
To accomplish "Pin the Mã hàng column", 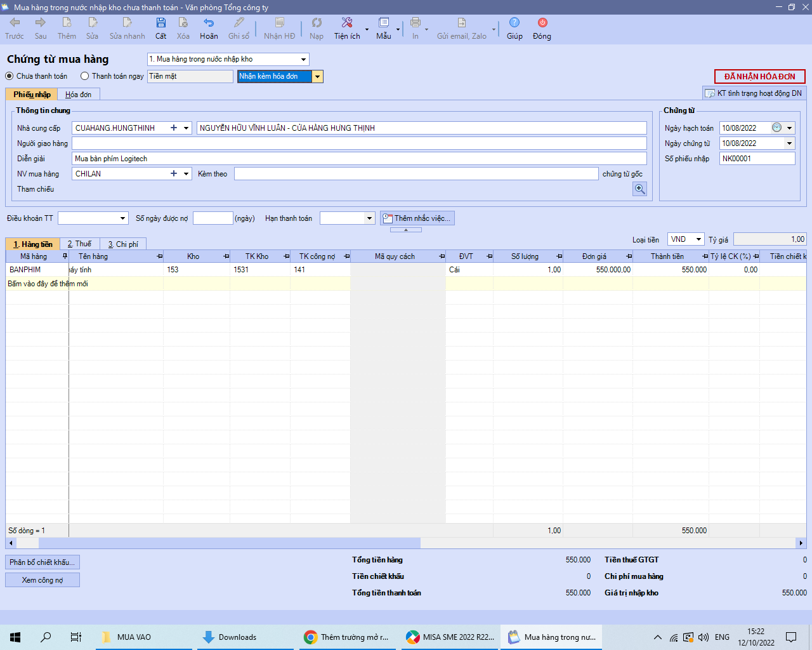I will pos(65,256).
